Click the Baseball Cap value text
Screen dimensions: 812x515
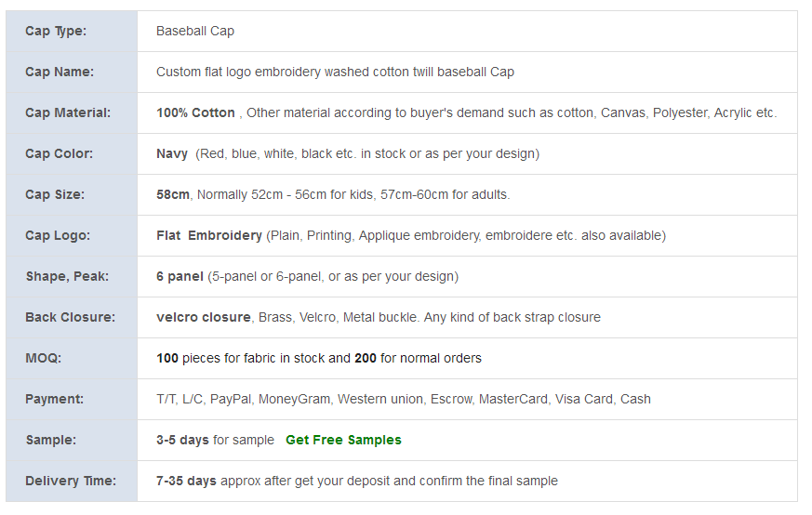pyautogui.click(x=195, y=31)
